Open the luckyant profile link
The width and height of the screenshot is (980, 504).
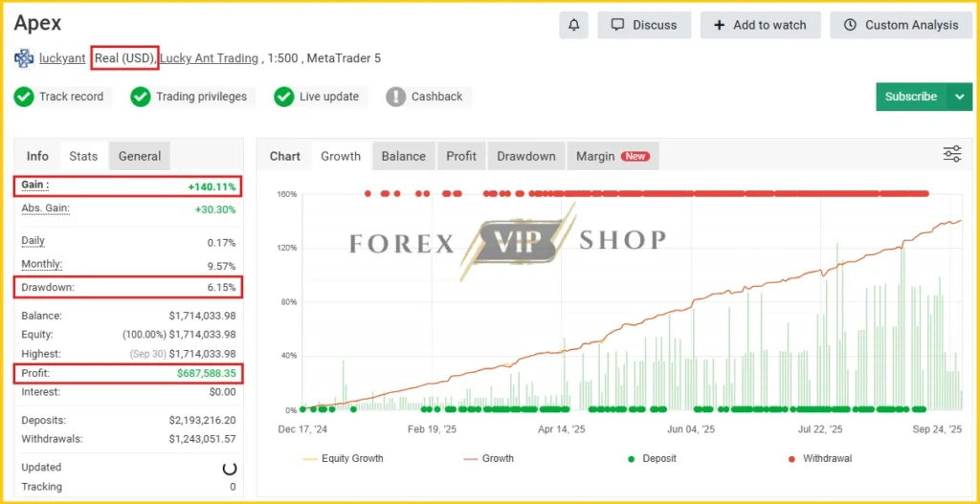62,58
